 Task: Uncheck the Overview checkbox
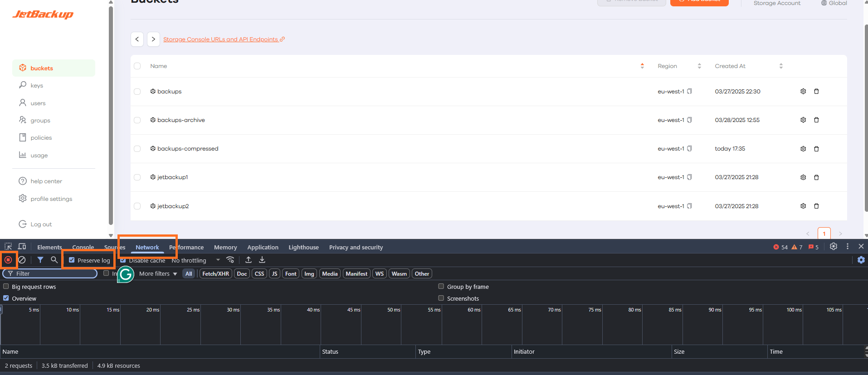coord(6,298)
